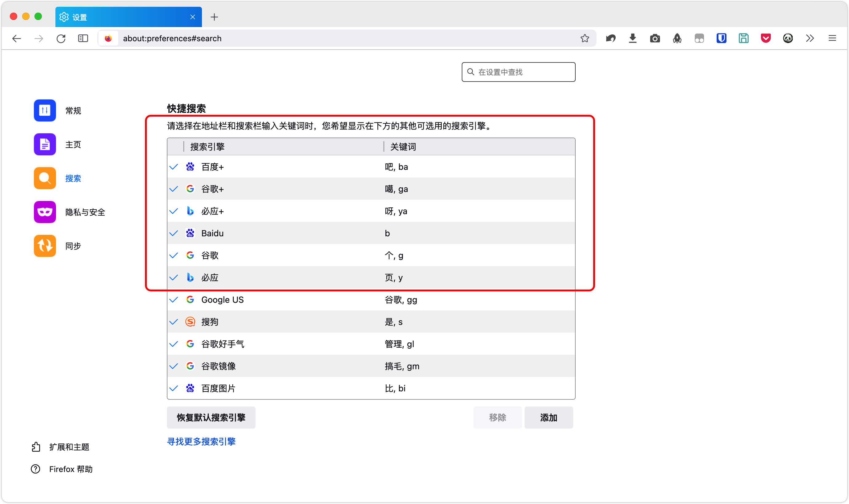Click the Pocket save icon in toolbar
Viewport: 849px width, 504px height.
point(766,38)
